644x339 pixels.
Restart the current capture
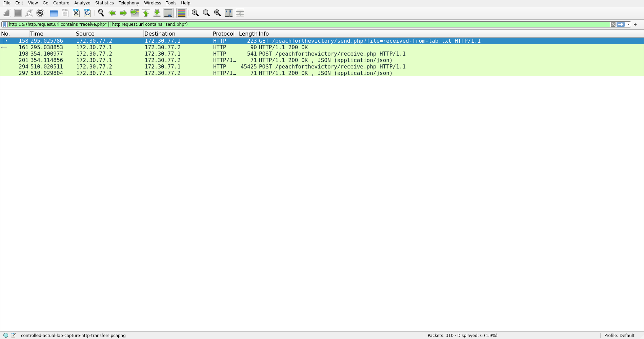[29, 13]
